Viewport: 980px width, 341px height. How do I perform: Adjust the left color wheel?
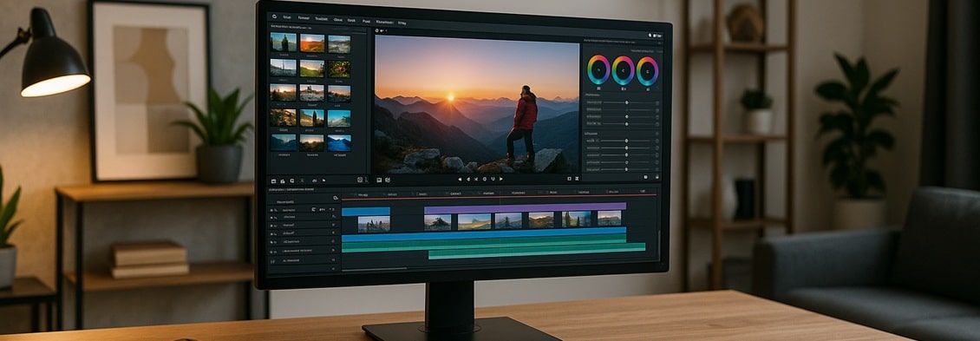[x=598, y=70]
